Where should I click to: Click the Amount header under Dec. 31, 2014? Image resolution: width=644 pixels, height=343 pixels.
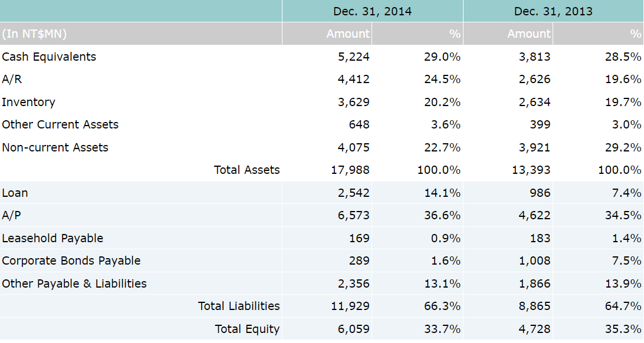point(347,34)
